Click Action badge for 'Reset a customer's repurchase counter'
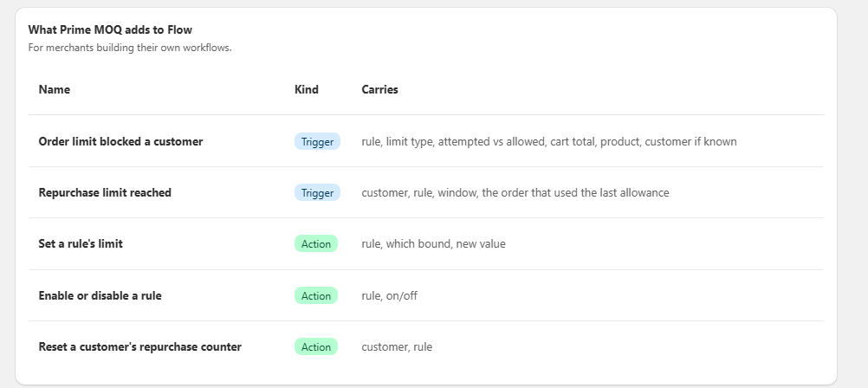 pyautogui.click(x=316, y=346)
